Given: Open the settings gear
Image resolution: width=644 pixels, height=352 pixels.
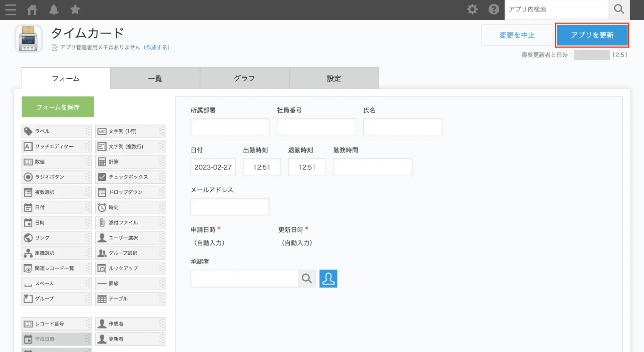Looking at the screenshot, I should 472,9.
